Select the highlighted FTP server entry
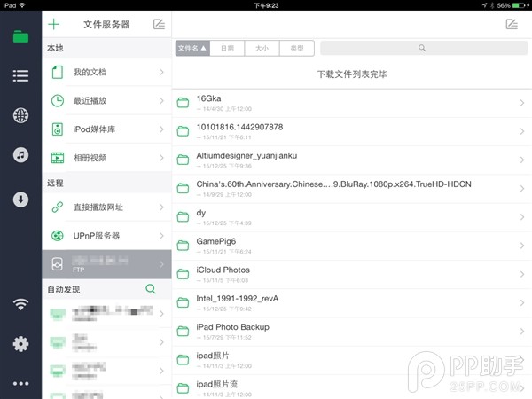This screenshot has height=399, width=532. pyautogui.click(x=107, y=264)
